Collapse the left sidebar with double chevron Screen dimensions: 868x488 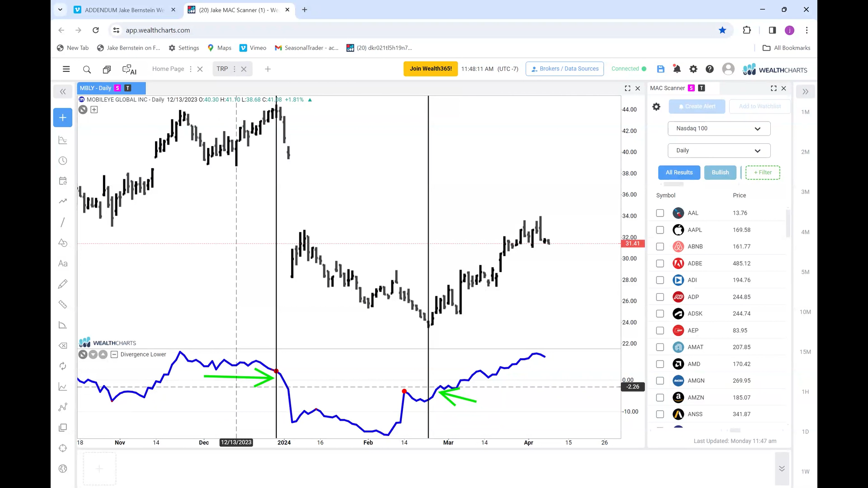[x=63, y=92]
